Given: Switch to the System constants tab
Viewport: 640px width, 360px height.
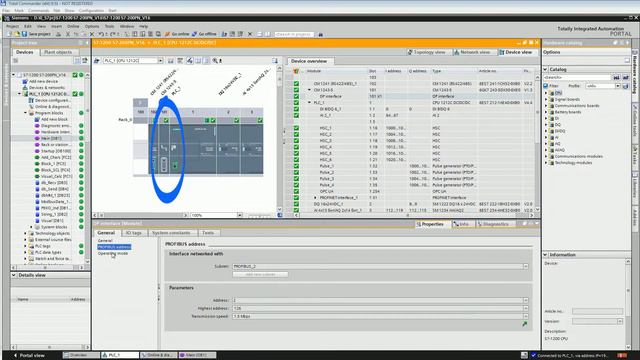Looking at the screenshot, I should pyautogui.click(x=171, y=233).
